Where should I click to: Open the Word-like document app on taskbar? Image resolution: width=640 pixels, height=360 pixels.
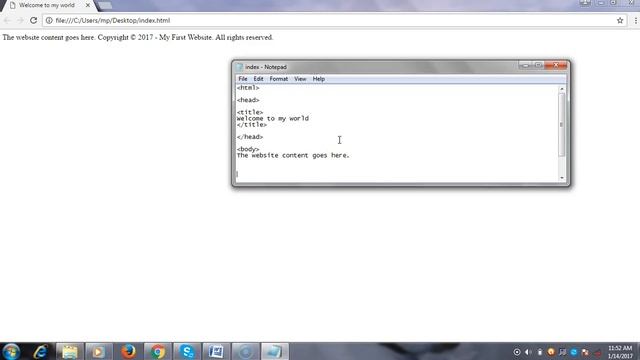pos(216,351)
